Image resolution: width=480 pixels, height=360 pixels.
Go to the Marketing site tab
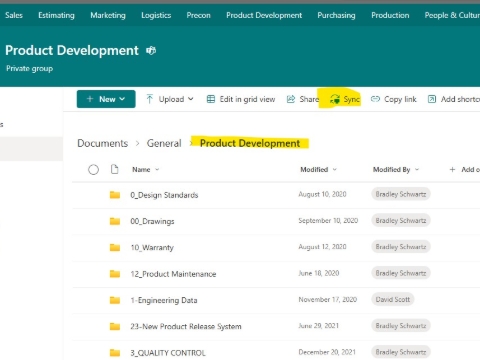(x=108, y=15)
